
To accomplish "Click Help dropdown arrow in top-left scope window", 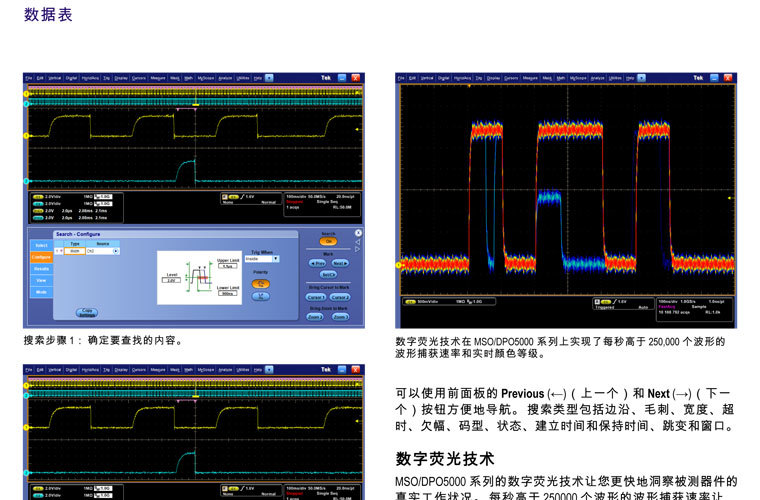I will [x=269, y=78].
